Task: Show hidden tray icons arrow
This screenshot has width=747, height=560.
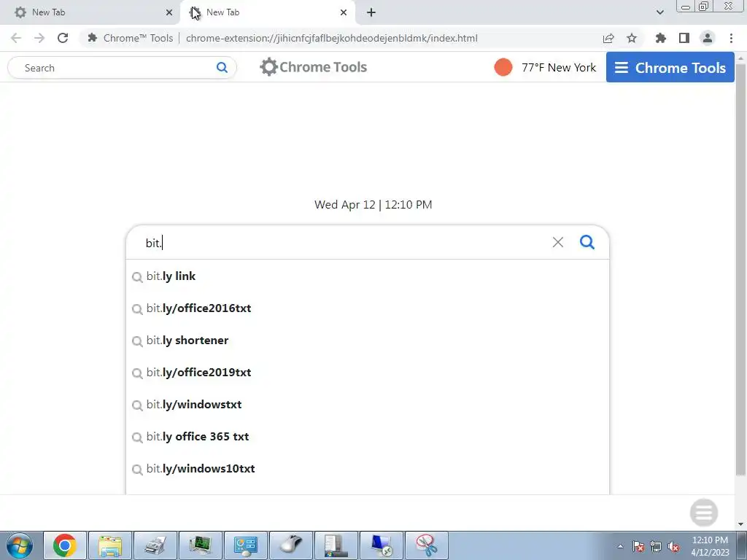Action: coord(620,546)
